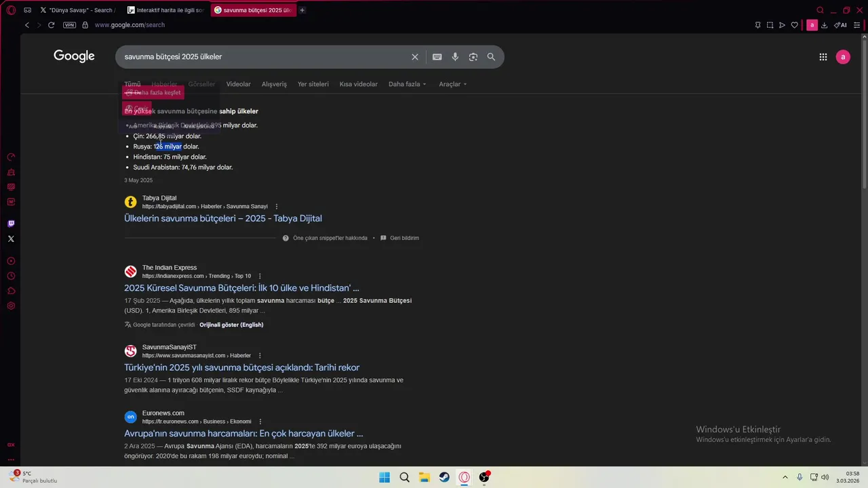Open sidebar extensions cube icon
Image resolution: width=868 pixels, height=488 pixels.
click(x=11, y=291)
